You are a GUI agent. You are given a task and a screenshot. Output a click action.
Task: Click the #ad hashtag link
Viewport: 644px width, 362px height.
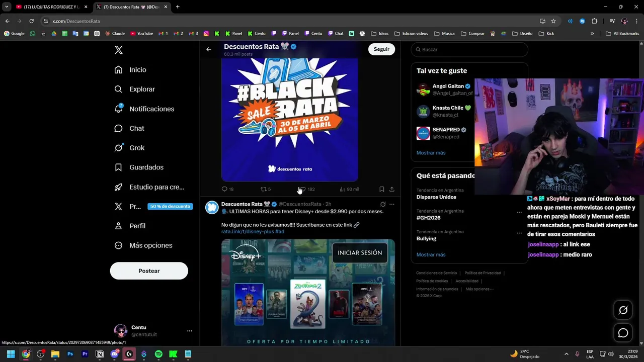tap(280, 231)
